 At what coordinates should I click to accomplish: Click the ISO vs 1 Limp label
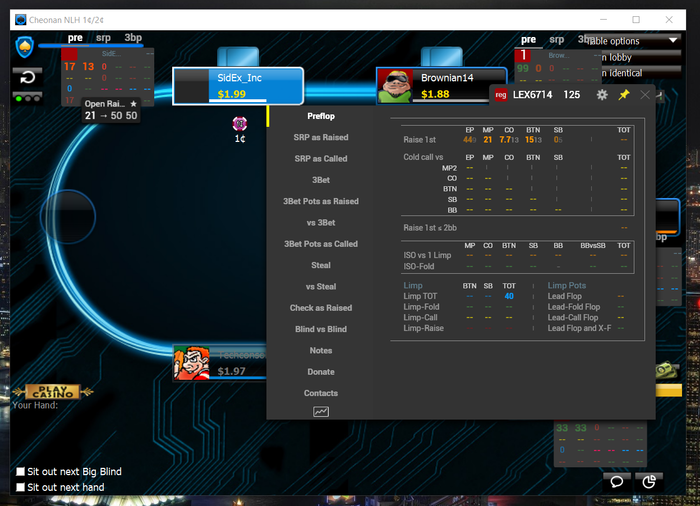click(x=427, y=255)
